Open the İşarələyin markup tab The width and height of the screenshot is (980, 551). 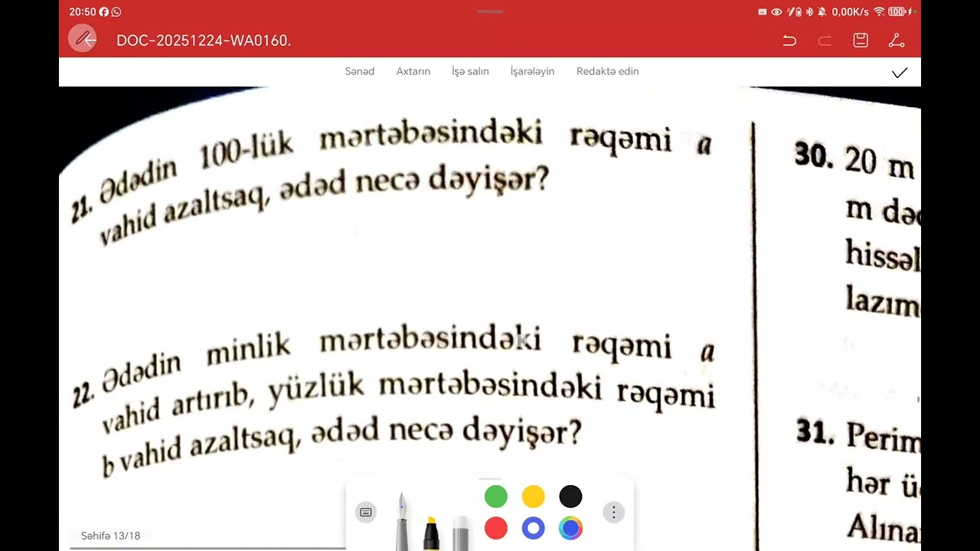pos(532,71)
